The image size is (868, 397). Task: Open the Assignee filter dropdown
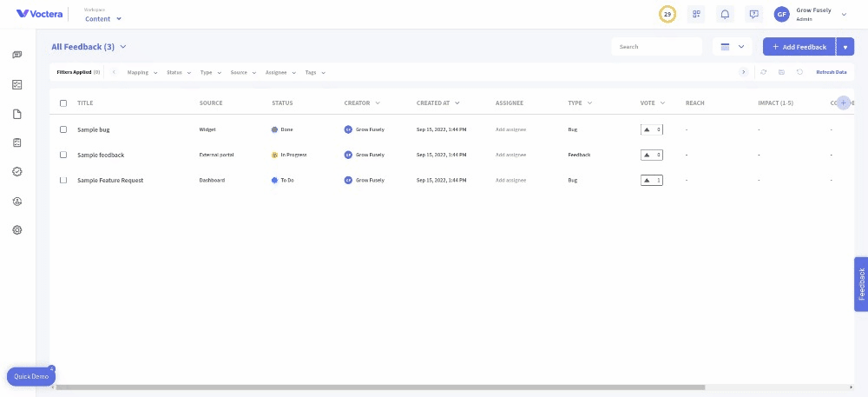pos(280,72)
